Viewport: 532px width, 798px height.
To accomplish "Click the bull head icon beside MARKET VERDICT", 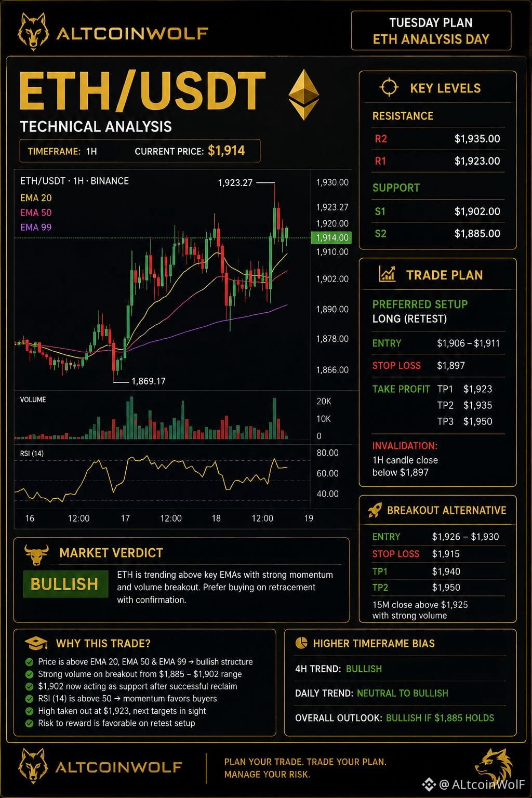I will pyautogui.click(x=36, y=555).
